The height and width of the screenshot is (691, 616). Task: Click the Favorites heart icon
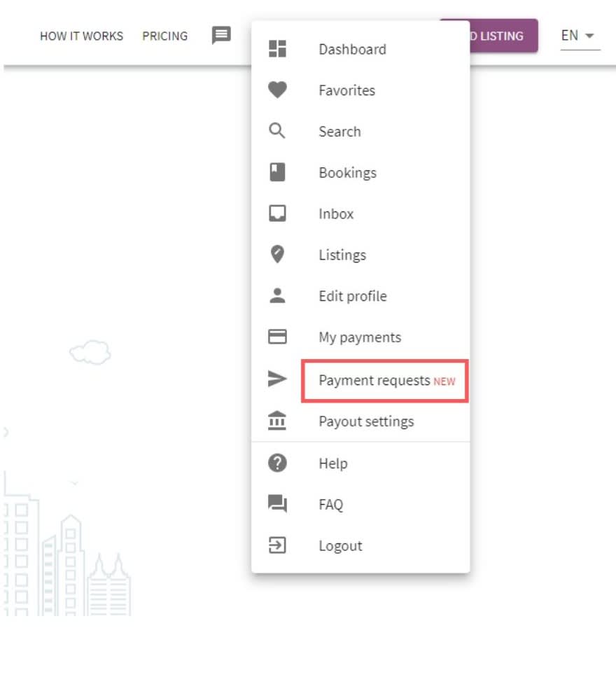click(277, 90)
